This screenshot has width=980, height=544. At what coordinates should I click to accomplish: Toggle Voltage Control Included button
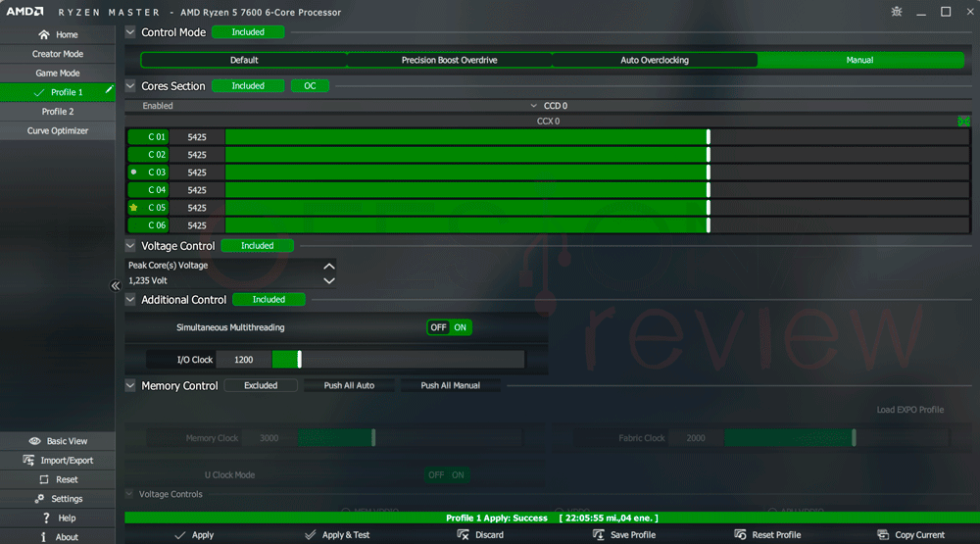(x=258, y=246)
